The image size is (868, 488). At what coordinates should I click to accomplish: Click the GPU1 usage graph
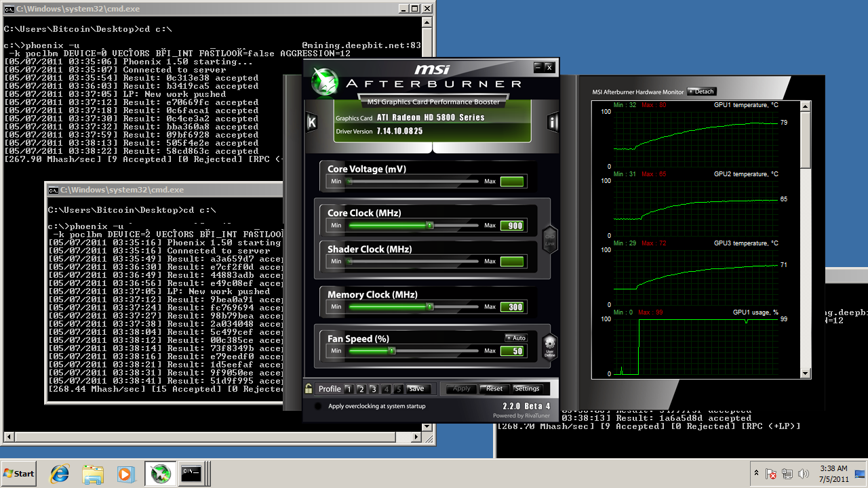click(x=696, y=346)
